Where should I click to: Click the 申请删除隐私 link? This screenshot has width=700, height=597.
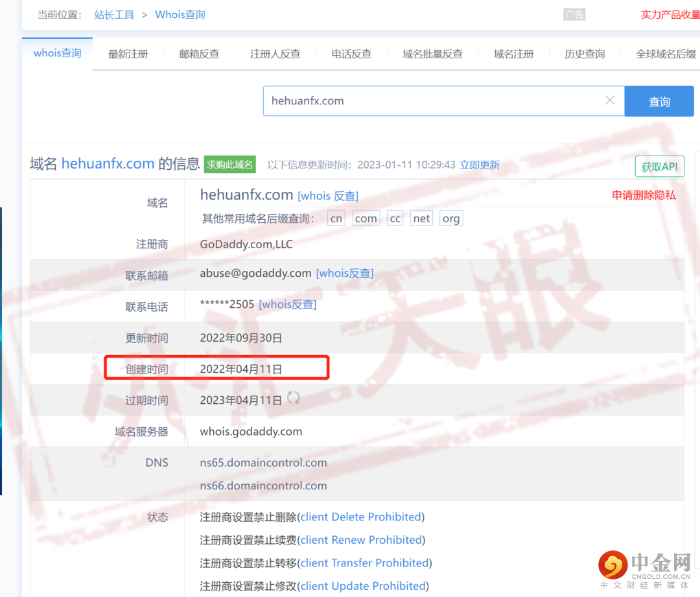pos(644,195)
